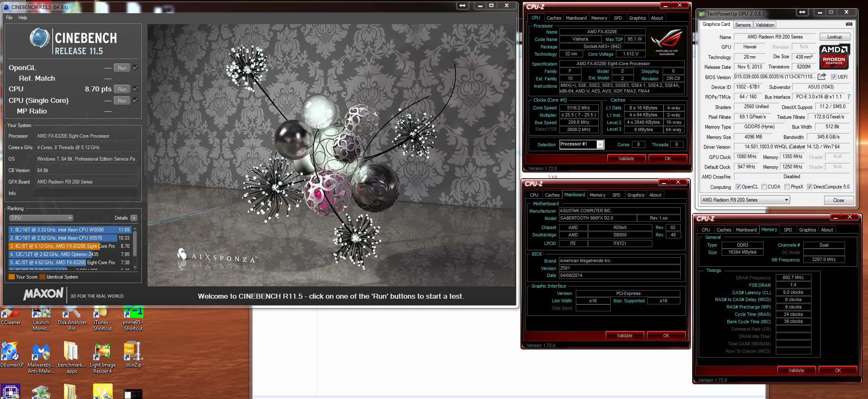This screenshot has width=868, height=399.
Task: Select Malwarebytes Anti-Malware desktop icon
Action: point(41,358)
